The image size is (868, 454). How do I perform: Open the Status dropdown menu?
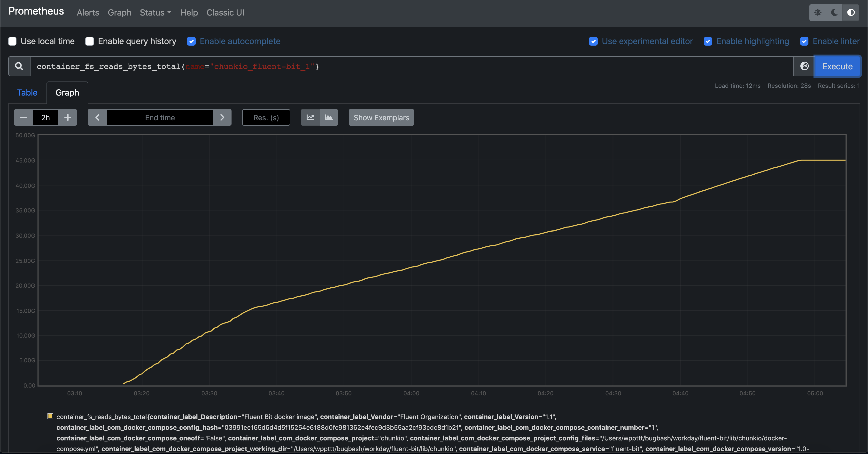click(155, 12)
